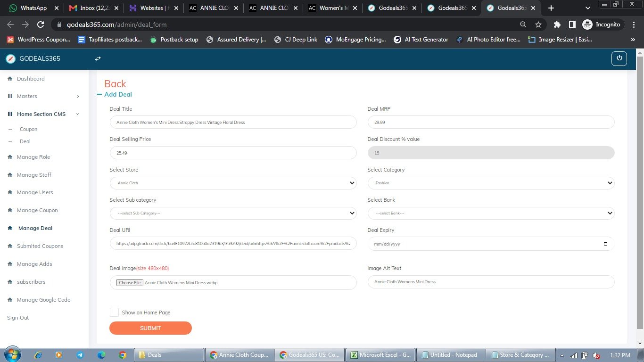Submit the deal form
644x362 pixels.
(150, 328)
